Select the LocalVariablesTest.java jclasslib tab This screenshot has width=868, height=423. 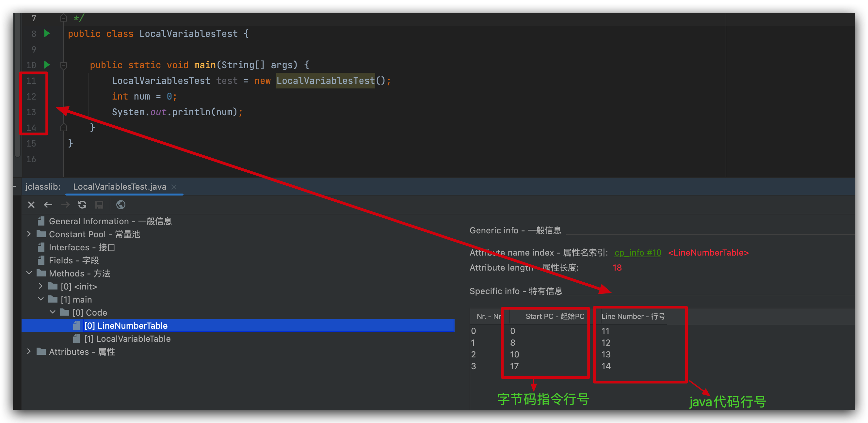click(119, 187)
